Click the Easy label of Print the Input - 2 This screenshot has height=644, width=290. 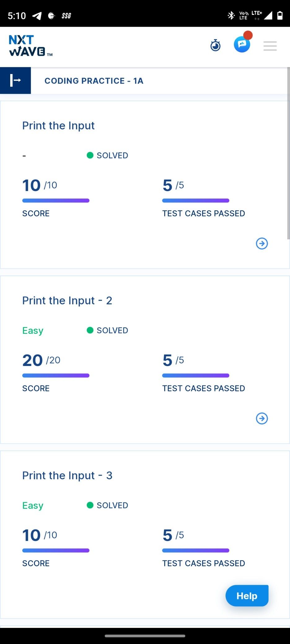[x=33, y=331]
